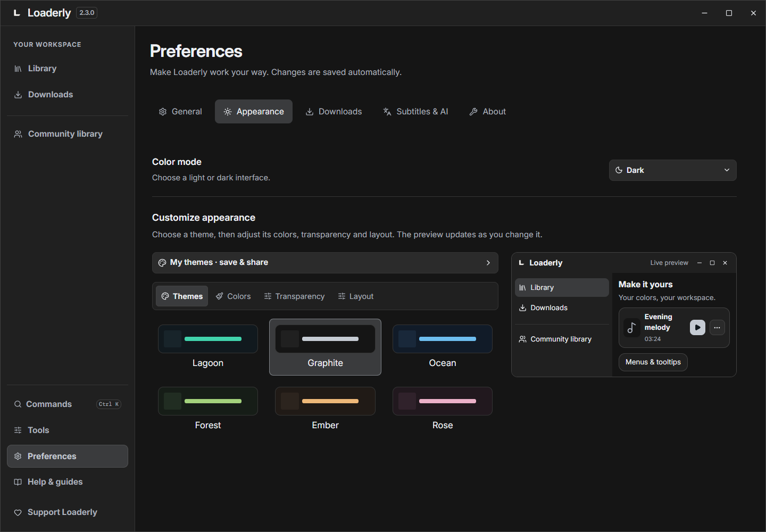The width and height of the screenshot is (766, 532).
Task: Open the Transparency sub-tab
Action: click(x=294, y=296)
